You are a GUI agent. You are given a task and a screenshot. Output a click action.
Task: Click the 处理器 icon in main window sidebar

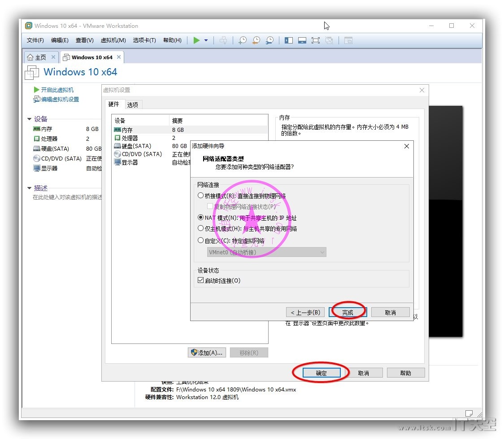(37, 139)
